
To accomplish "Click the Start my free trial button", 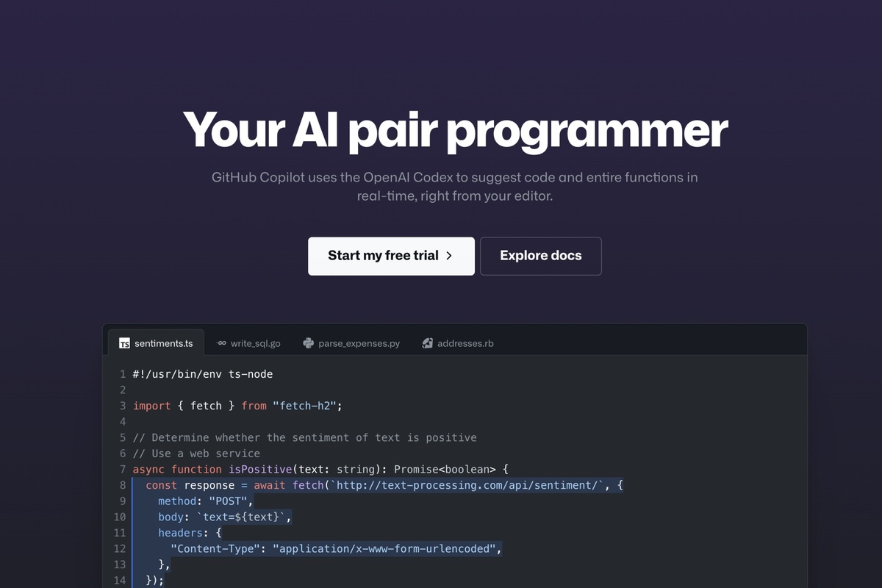I will [391, 256].
